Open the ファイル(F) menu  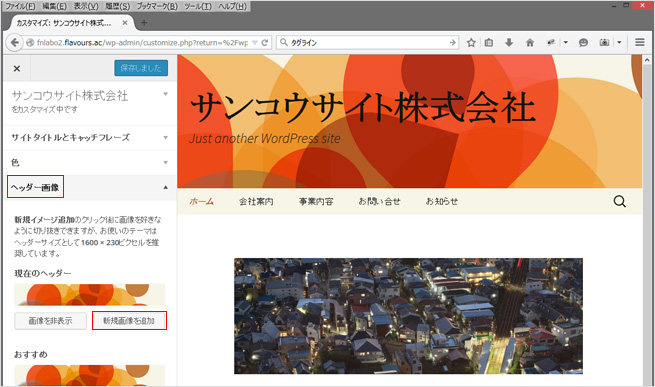pos(20,6)
